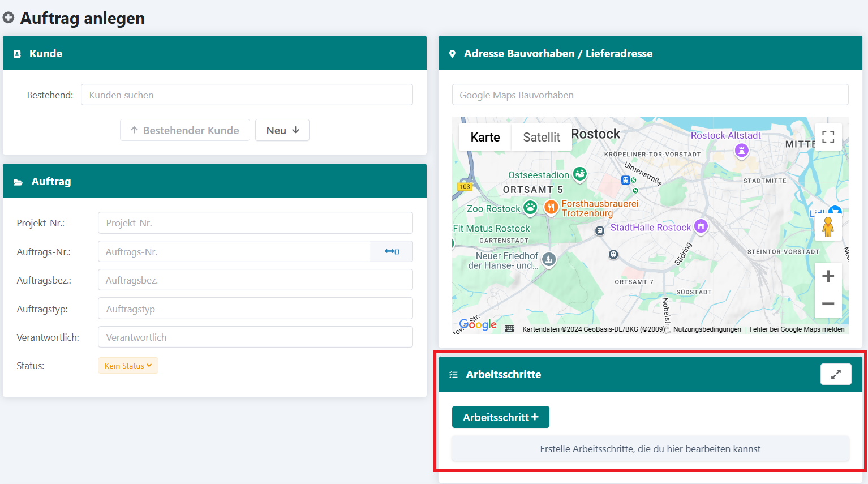This screenshot has height=484, width=868.
Task: Zoom in on the map
Action: (828, 276)
